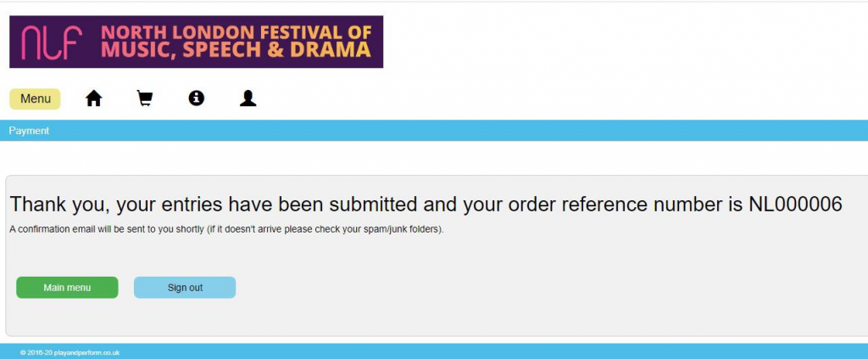Click the order reference NL000006
The image size is (868, 359).
(x=795, y=205)
